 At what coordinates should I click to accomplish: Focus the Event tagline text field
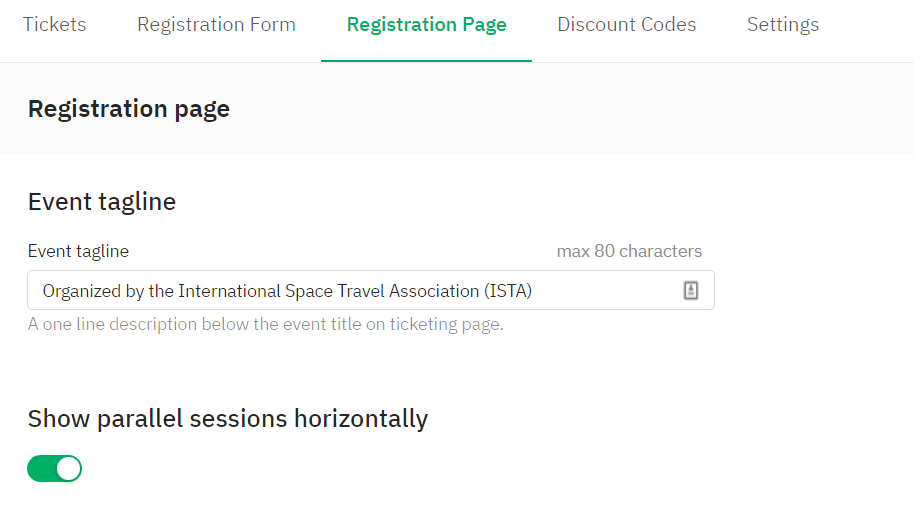[x=371, y=290]
